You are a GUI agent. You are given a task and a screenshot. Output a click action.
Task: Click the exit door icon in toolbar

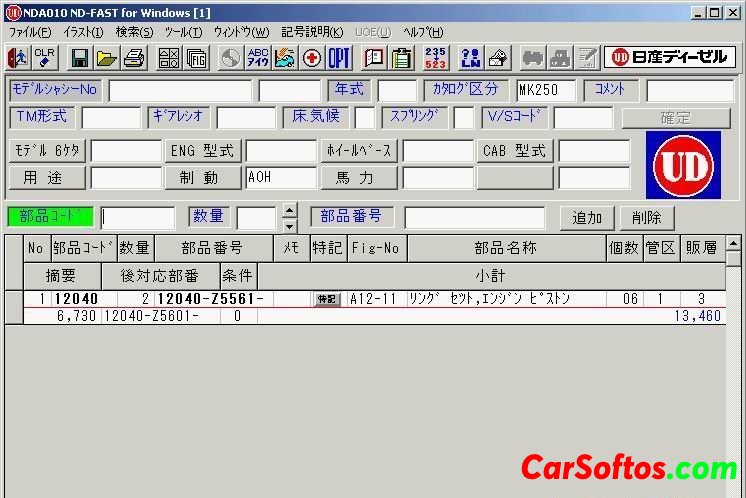17,57
